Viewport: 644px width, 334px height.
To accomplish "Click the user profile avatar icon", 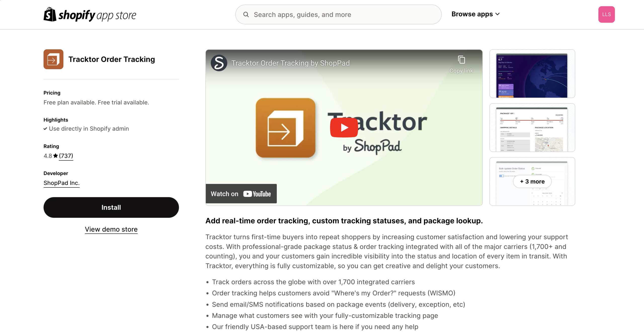I will click(x=607, y=14).
